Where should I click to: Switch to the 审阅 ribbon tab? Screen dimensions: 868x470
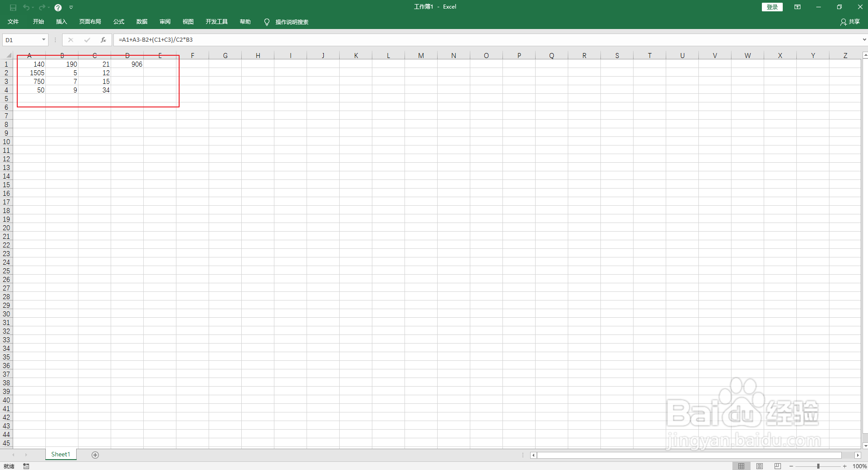[165, 22]
